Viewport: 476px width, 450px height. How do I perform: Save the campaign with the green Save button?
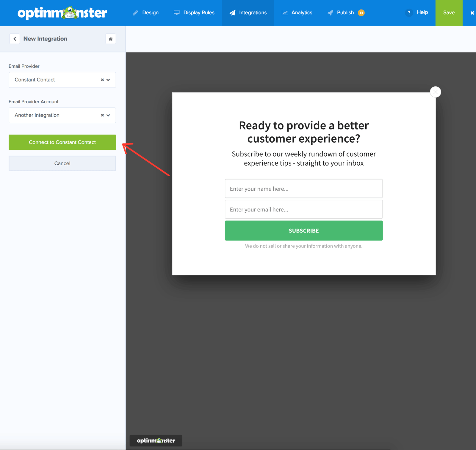pos(449,13)
